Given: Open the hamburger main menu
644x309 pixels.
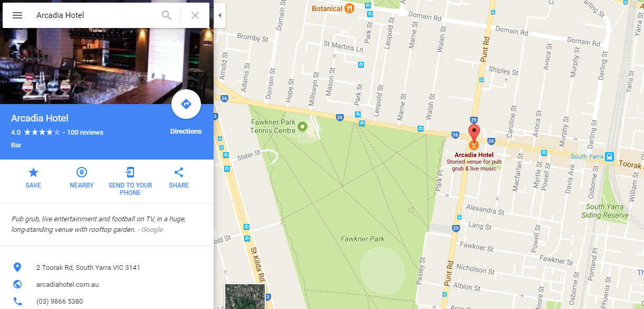Looking at the screenshot, I should pos(17,15).
